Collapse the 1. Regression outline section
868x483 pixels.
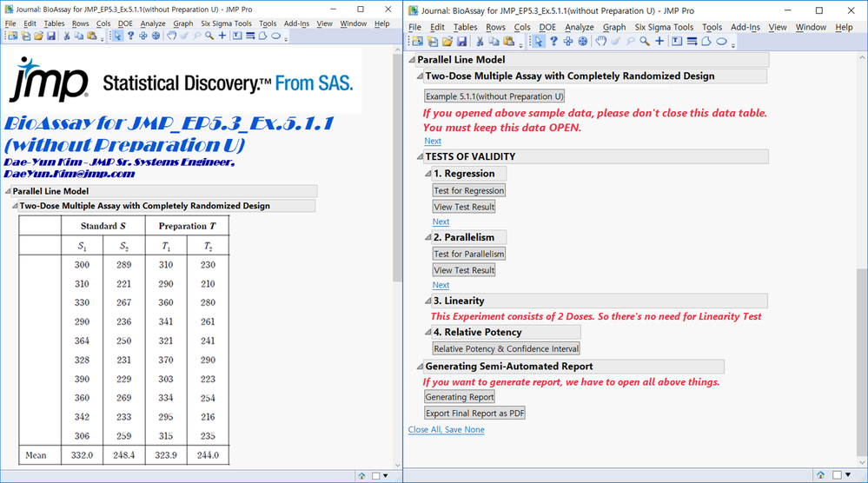427,174
